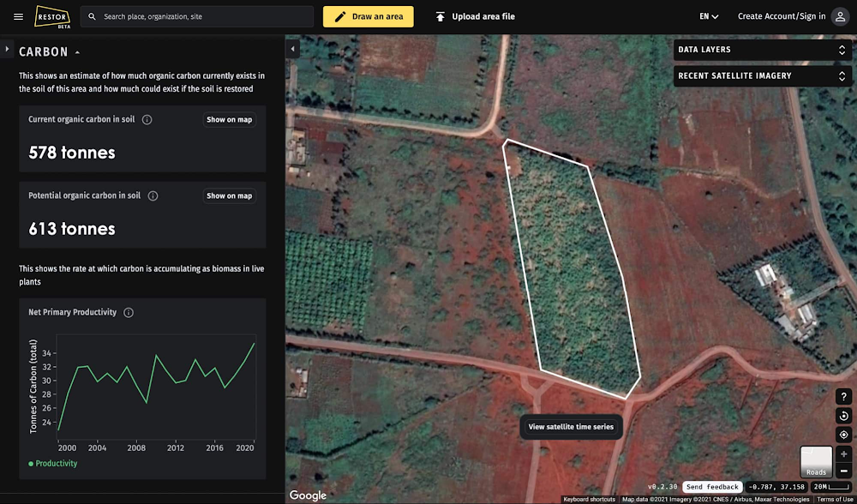Open the hamburger main menu
This screenshot has height=504, width=857.
[x=18, y=16]
